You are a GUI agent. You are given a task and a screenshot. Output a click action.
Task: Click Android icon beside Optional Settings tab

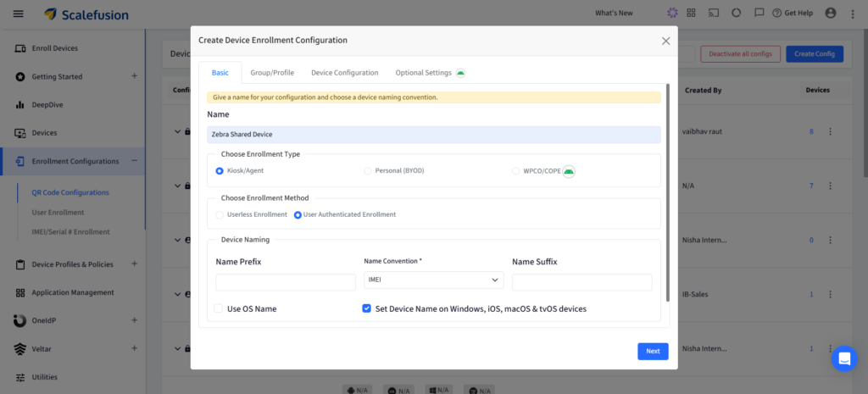click(x=460, y=73)
